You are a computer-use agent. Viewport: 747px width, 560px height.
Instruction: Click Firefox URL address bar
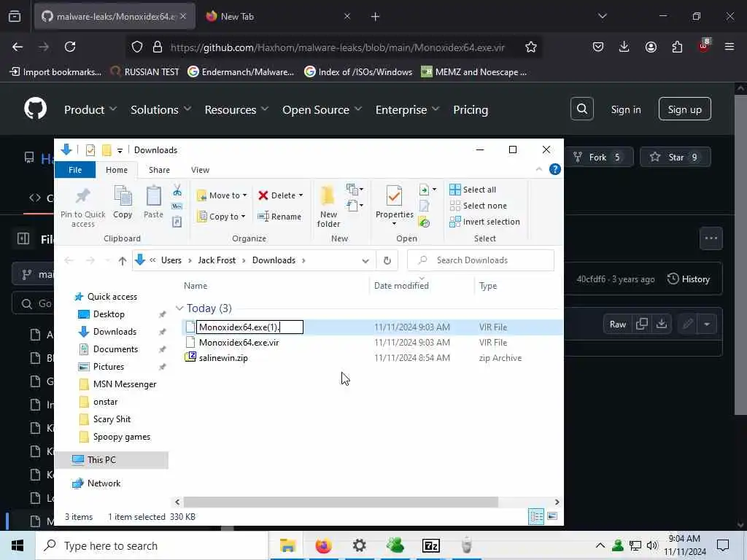pyautogui.click(x=337, y=47)
